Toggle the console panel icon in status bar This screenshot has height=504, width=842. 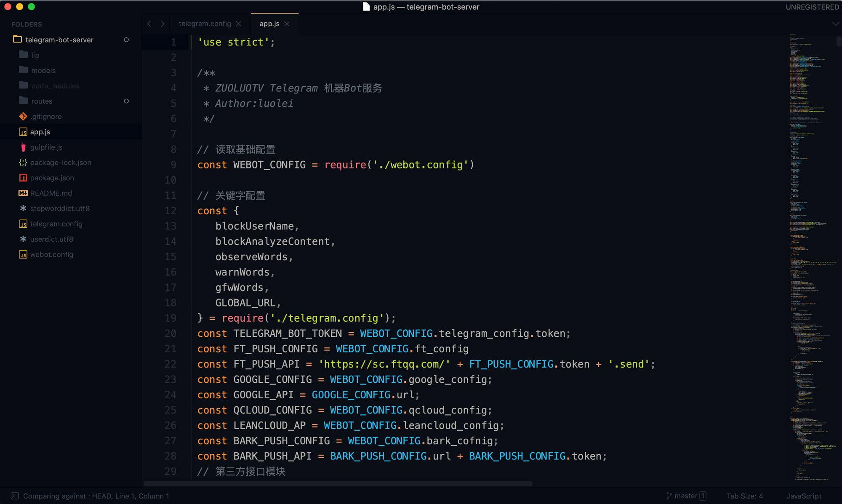pyautogui.click(x=15, y=496)
